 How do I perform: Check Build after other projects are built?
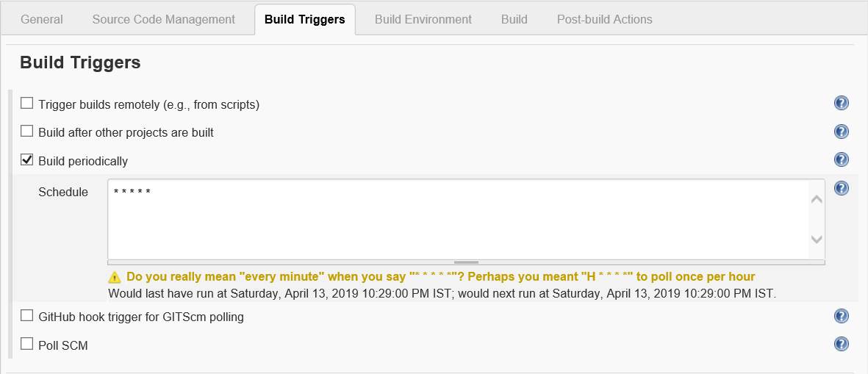[27, 132]
